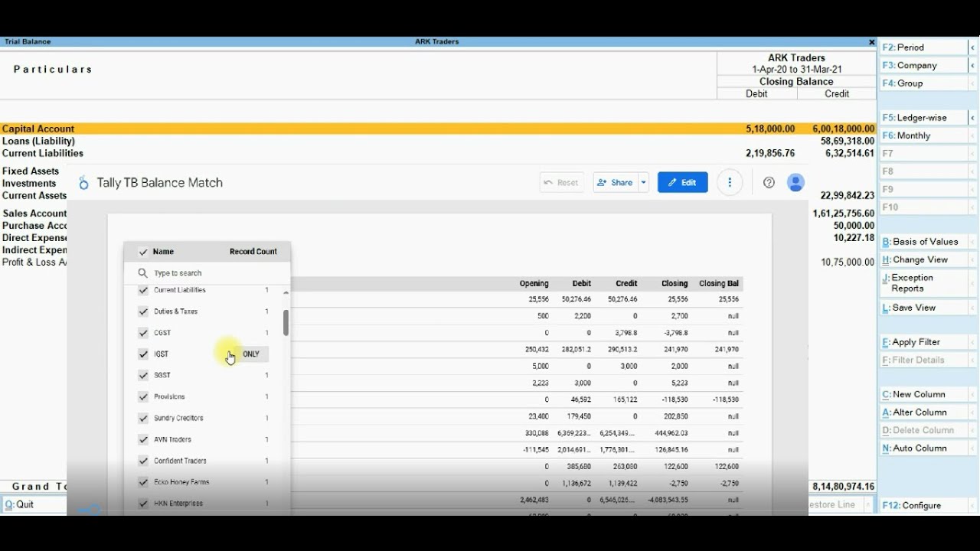Click E: Apply Filter

click(923, 342)
